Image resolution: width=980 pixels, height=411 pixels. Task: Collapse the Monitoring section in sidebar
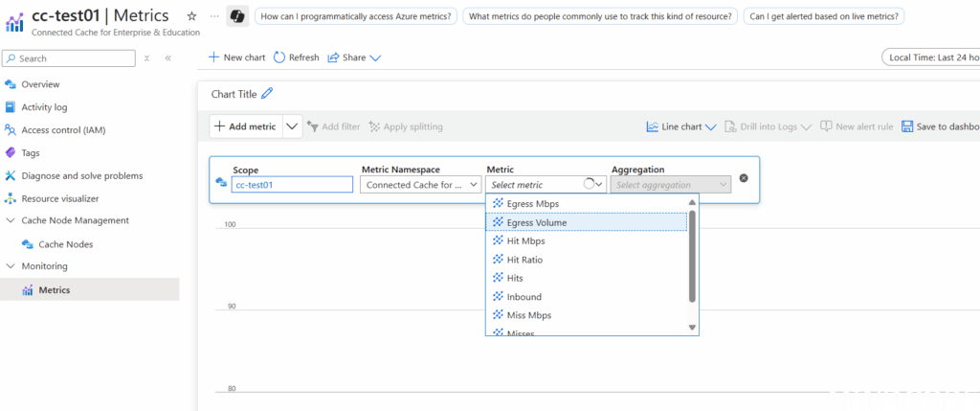11,266
